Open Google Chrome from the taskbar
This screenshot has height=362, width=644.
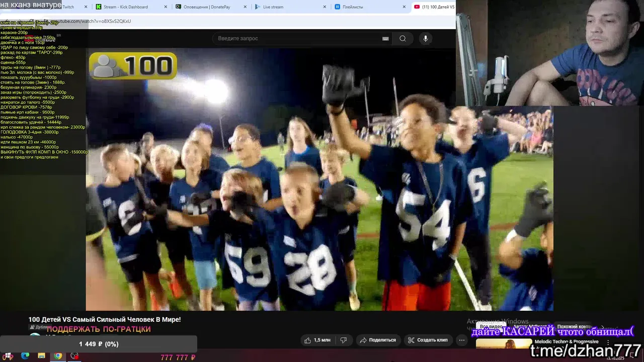tap(58, 356)
